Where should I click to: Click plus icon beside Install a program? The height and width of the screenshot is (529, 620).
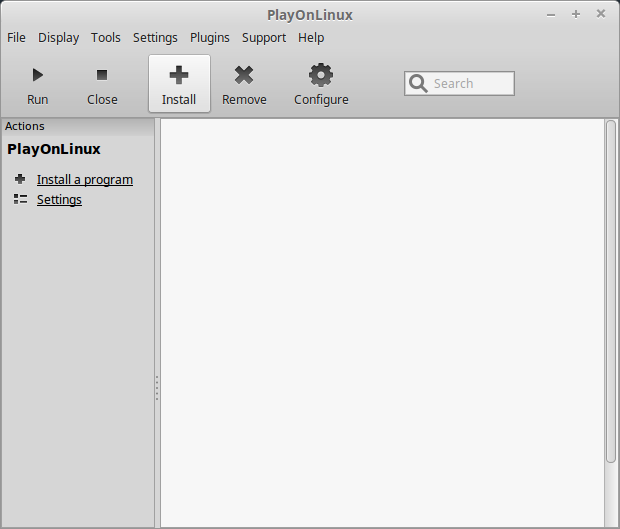20,179
